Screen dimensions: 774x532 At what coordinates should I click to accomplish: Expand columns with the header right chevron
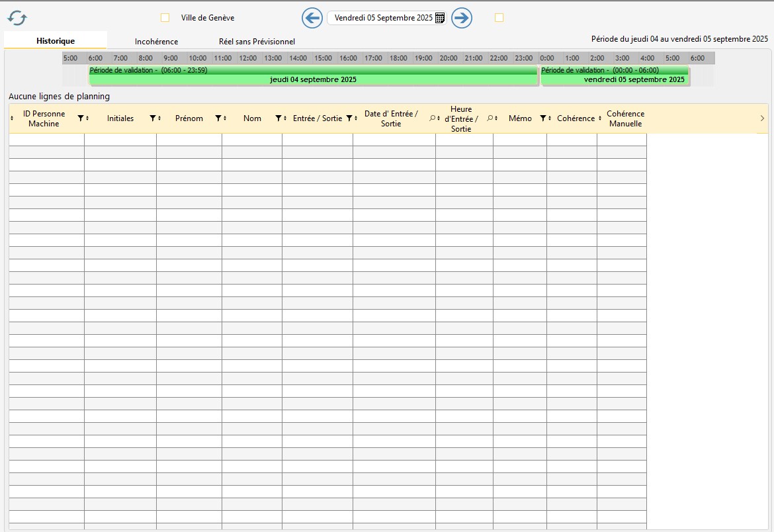point(762,118)
